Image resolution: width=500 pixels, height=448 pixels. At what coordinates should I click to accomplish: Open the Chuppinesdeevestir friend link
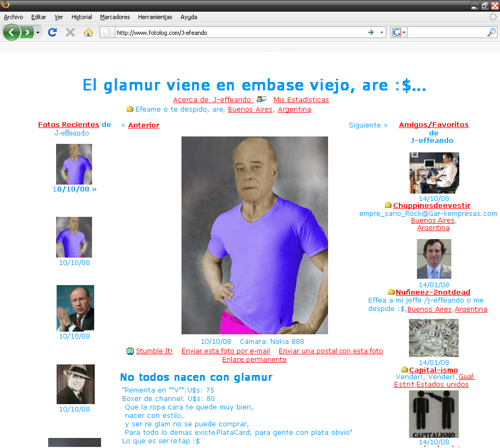click(x=432, y=206)
